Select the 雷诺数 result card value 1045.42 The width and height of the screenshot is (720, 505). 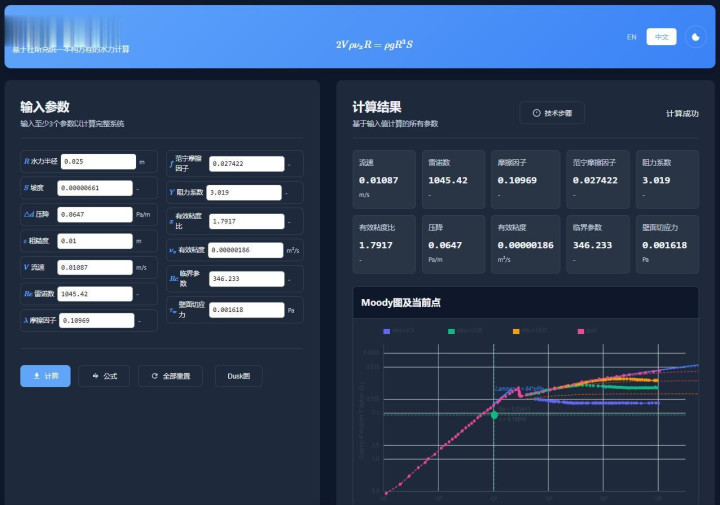[x=448, y=180]
